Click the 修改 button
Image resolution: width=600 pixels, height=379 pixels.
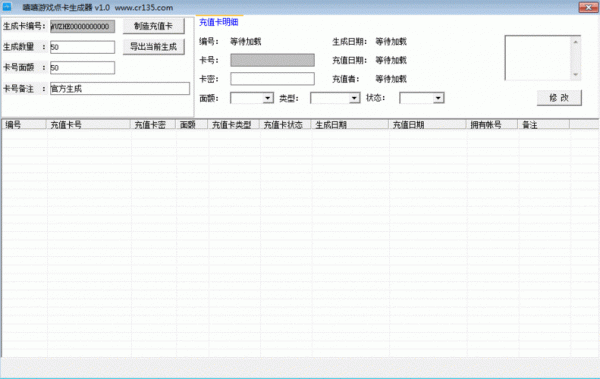pos(559,98)
